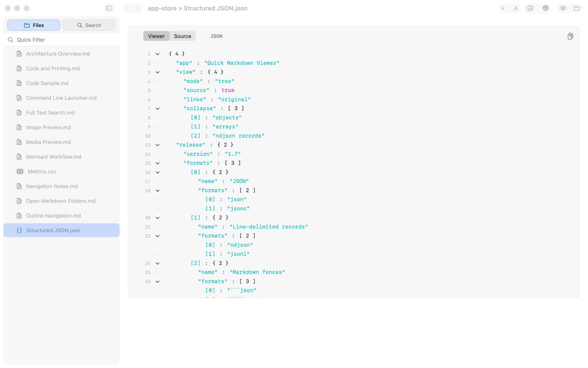The width and height of the screenshot is (588, 368).
Task: Collapse "formats" array on line 22
Action: coord(157,236)
